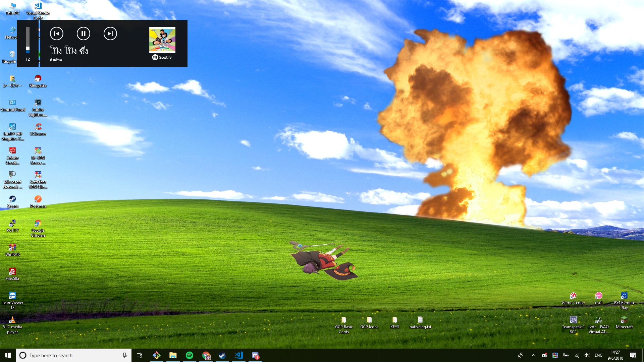Screen dimensions: 644x362
Task: Launch osu! from desktop
Action: (x=599, y=298)
